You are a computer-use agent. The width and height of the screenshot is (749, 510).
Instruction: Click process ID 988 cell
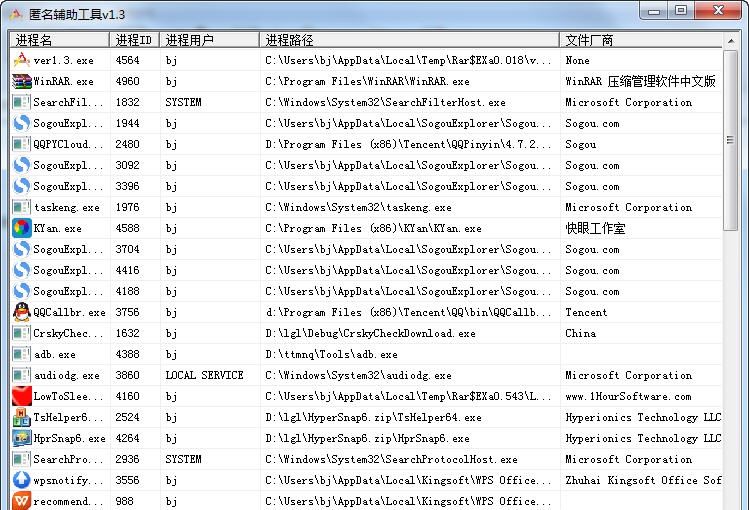pyautogui.click(x=124, y=501)
